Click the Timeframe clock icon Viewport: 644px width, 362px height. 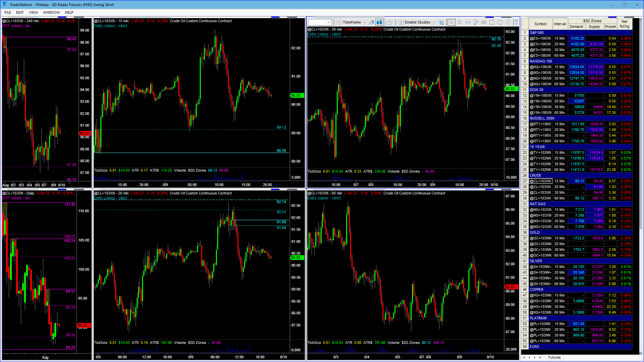tap(339, 22)
